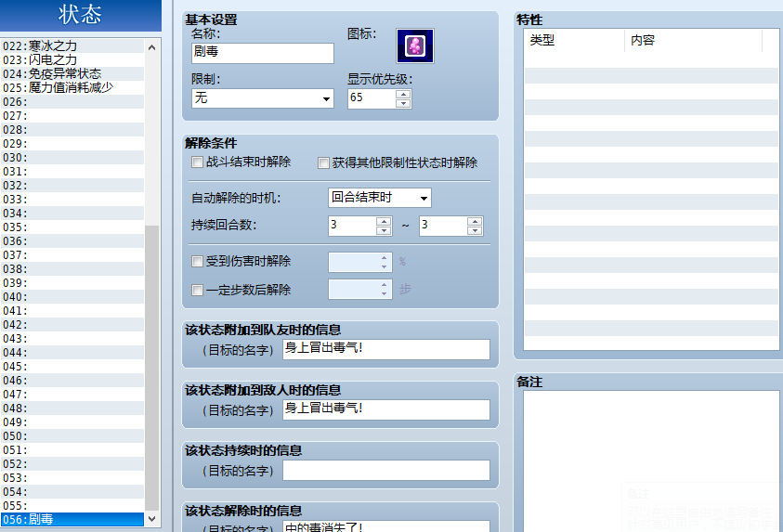Viewport: 783px width, 532px height.
Task: Decrease 显示优先级 value with down arrow
Action: point(403,103)
